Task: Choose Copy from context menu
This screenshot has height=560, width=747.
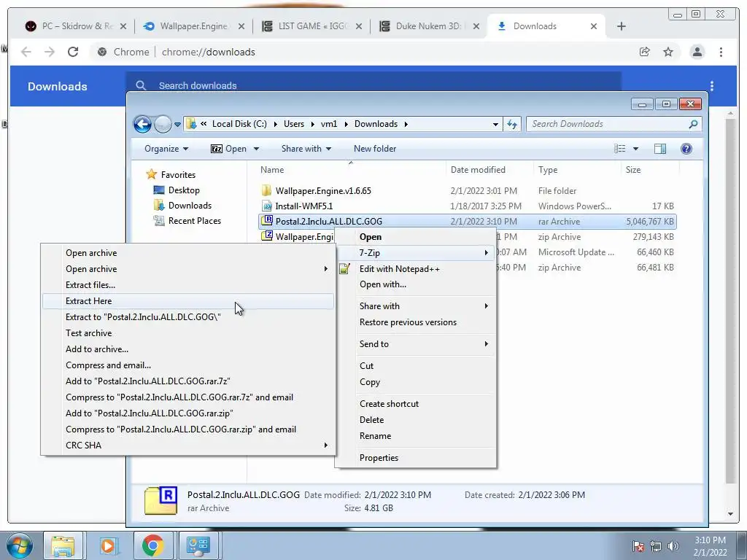Action: [415, 382]
